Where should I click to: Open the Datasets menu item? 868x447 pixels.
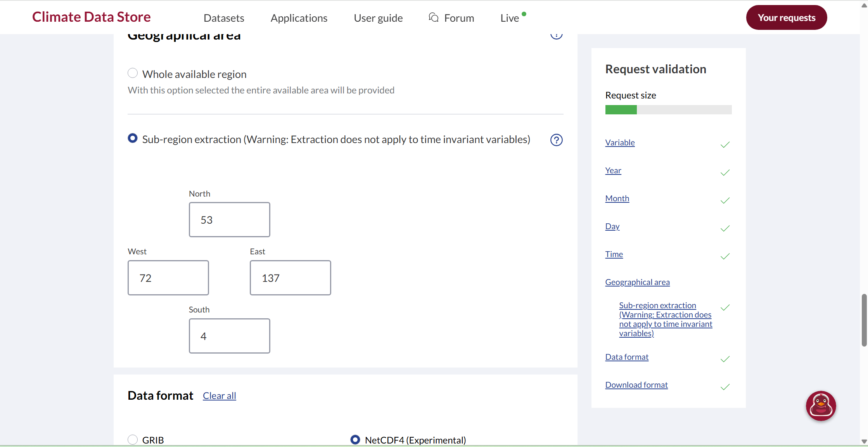point(224,18)
